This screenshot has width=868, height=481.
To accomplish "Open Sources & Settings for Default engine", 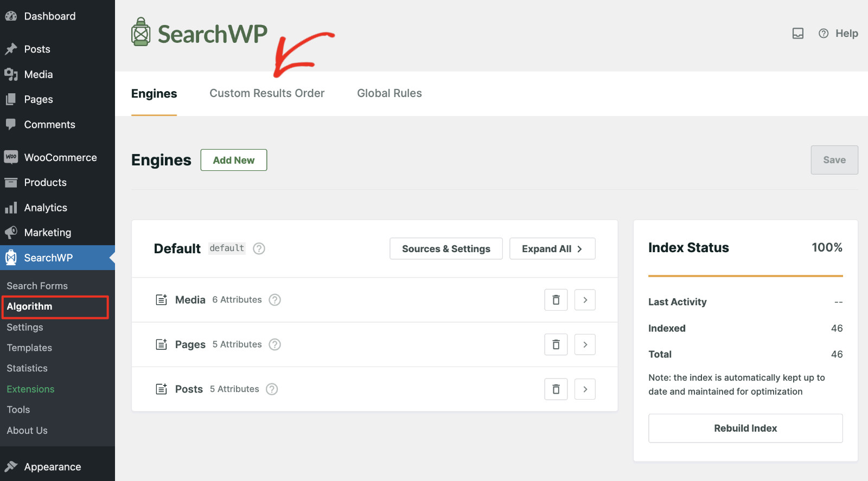I will click(446, 249).
